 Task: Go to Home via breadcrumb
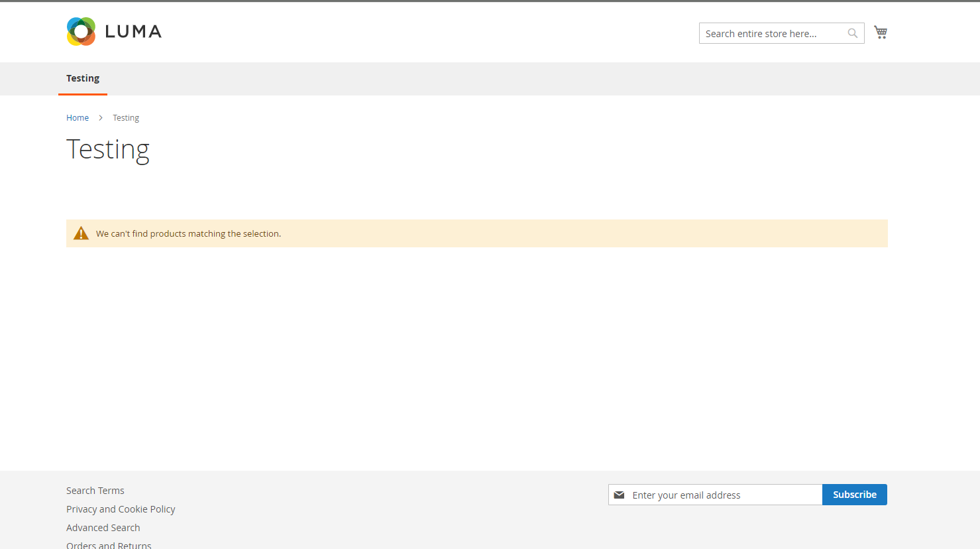78,118
